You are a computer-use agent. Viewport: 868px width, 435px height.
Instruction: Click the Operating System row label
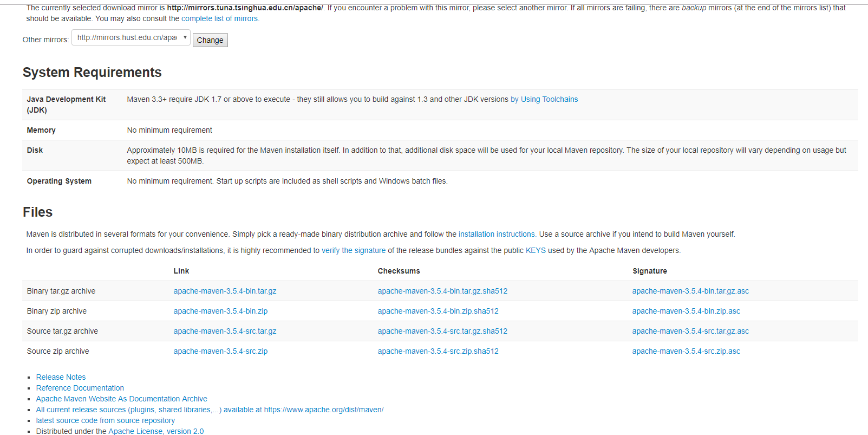(x=59, y=181)
